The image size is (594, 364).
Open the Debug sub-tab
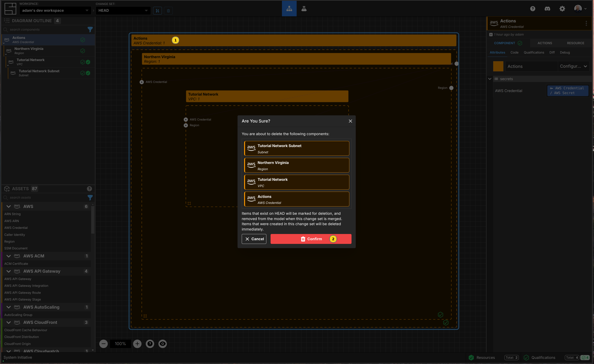click(565, 52)
